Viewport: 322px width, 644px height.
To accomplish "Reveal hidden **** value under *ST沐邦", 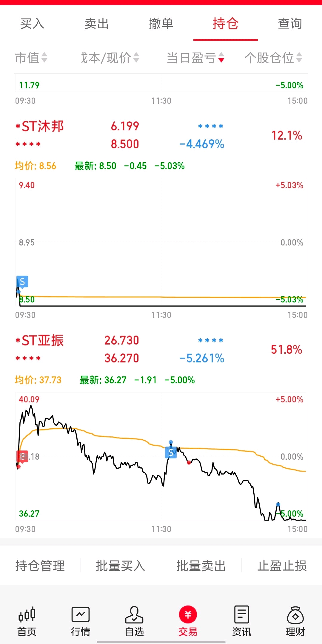I will pos(28,144).
